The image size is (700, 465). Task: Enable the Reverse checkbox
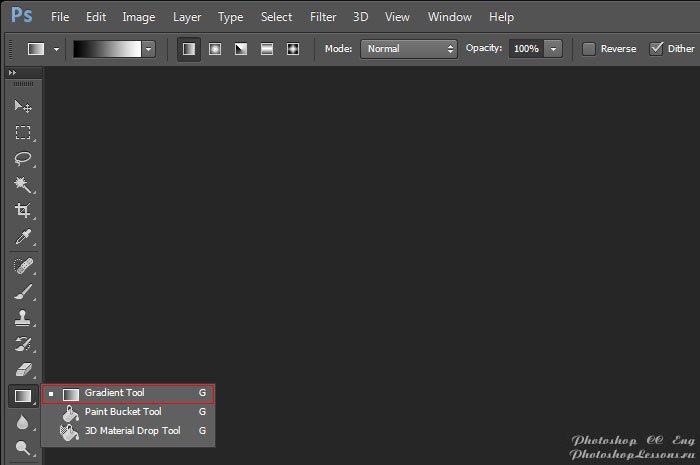(589, 48)
